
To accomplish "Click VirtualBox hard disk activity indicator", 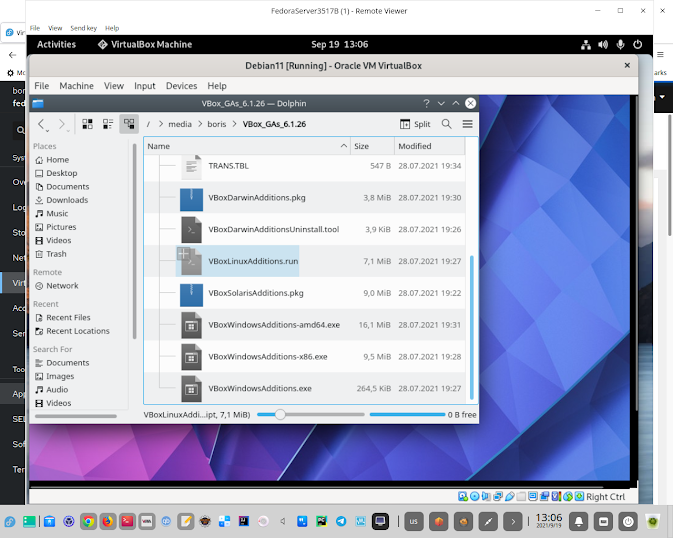I will [x=463, y=497].
